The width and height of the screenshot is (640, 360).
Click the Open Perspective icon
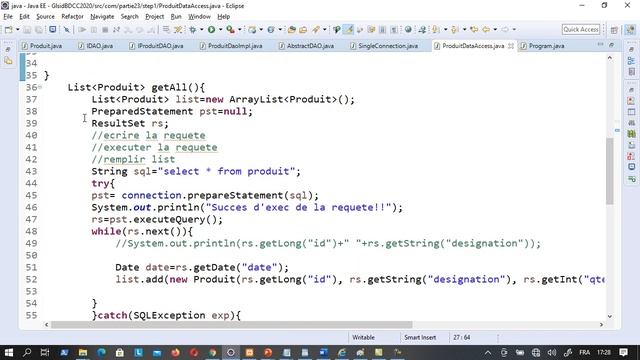pyautogui.click(x=614, y=30)
